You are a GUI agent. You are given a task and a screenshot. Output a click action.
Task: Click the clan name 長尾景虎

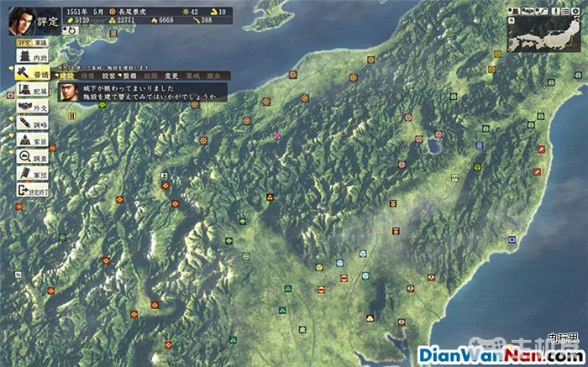click(132, 12)
